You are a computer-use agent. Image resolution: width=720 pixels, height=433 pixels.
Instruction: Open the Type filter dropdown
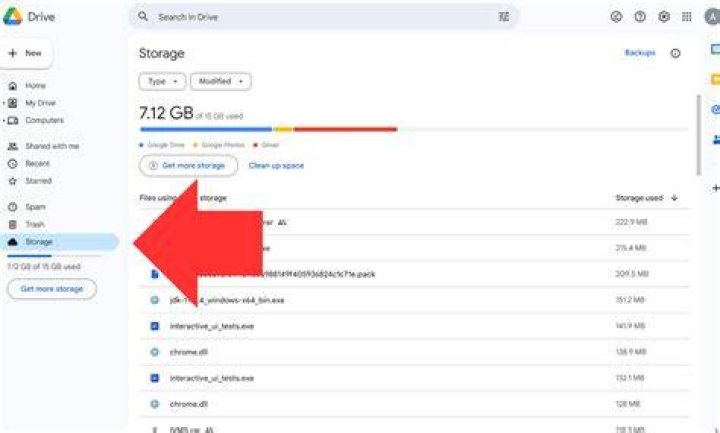pyautogui.click(x=162, y=82)
